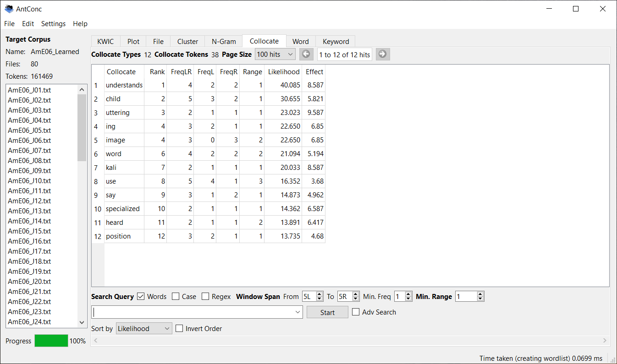Screen dimensions: 617x364
Task: Click the Range column header
Action: [253, 71]
